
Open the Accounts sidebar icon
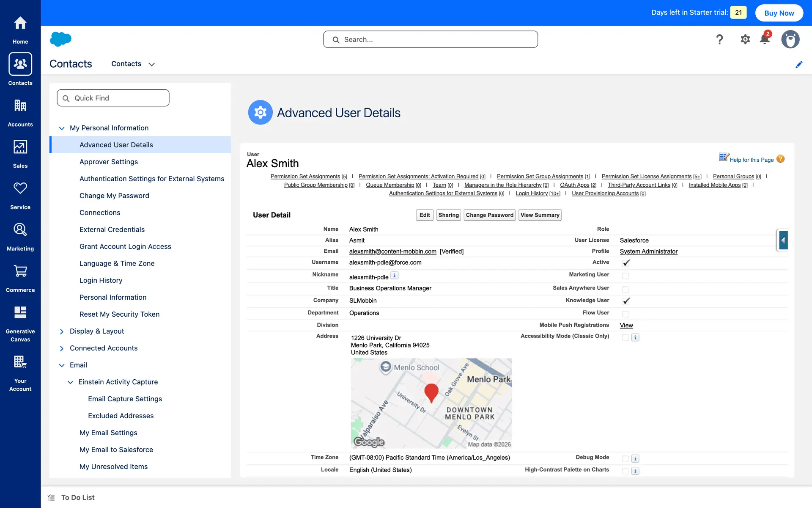pos(20,106)
